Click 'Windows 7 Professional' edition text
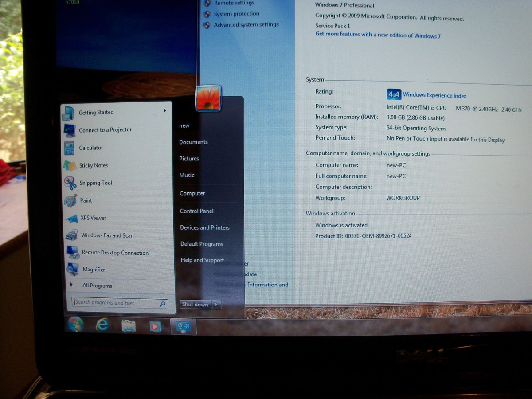Screen dimensions: 532x399 [x=344, y=5]
